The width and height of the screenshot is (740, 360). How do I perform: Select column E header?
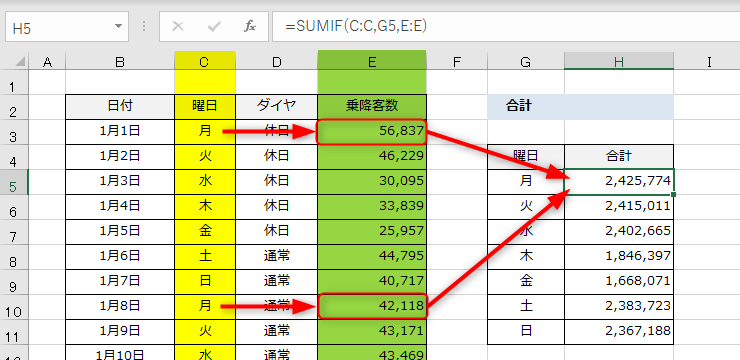(372, 61)
